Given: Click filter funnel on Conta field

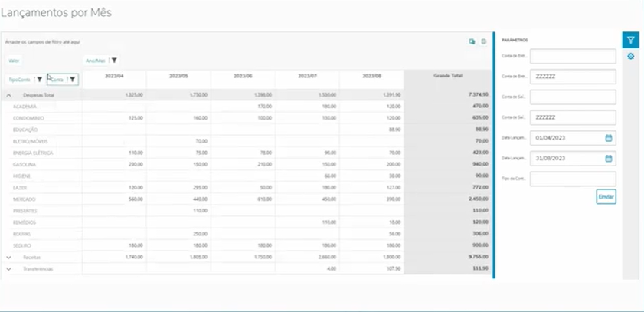Looking at the screenshot, I should point(73,79).
